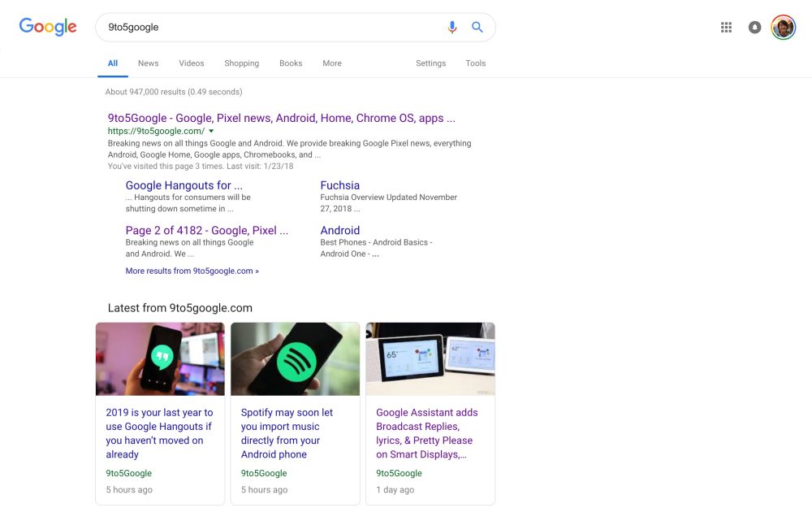
Task: Select the All results tab
Action: [x=112, y=63]
